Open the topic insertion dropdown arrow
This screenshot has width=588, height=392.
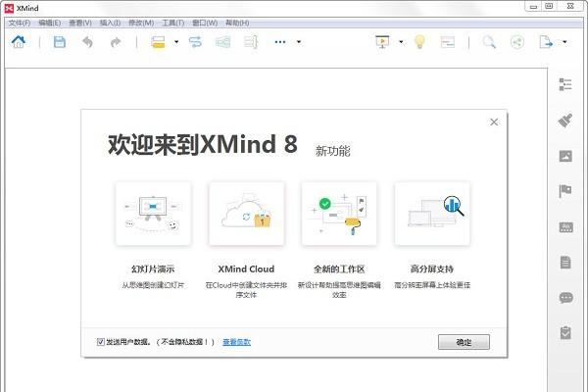(176, 42)
